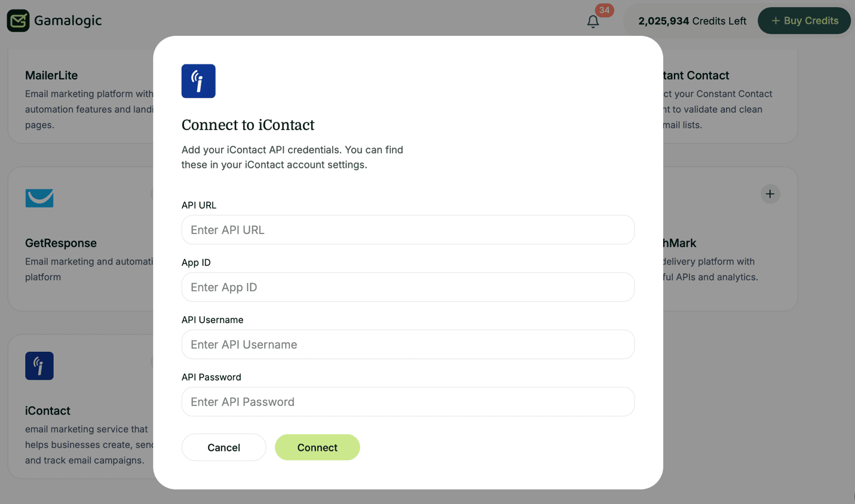Select the iContact icon on the integration card

39,365
